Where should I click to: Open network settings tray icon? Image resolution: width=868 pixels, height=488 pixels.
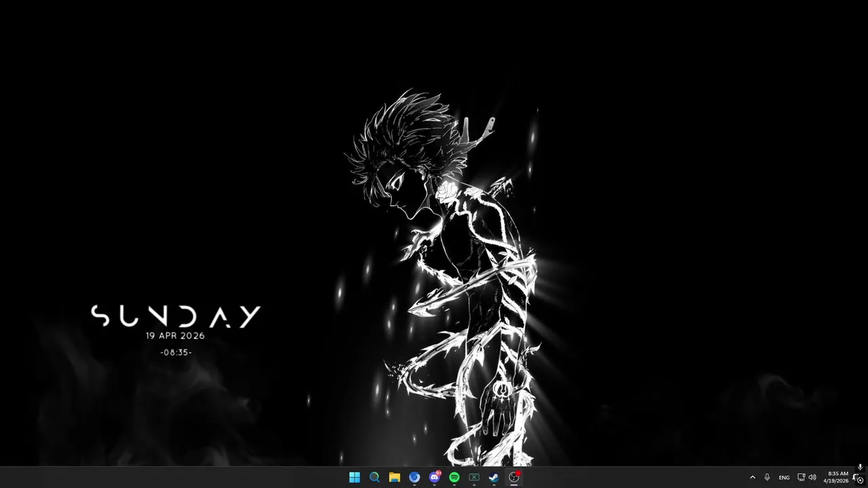[x=801, y=477]
